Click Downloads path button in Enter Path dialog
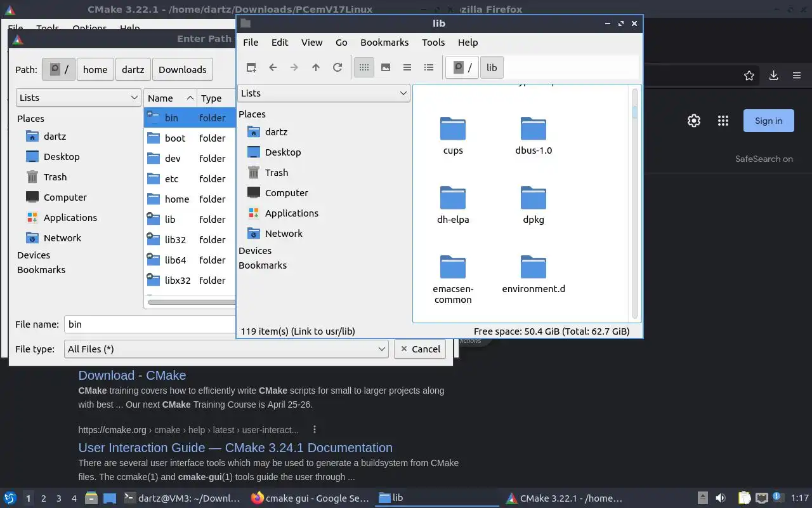This screenshot has width=812, height=508. (183, 70)
